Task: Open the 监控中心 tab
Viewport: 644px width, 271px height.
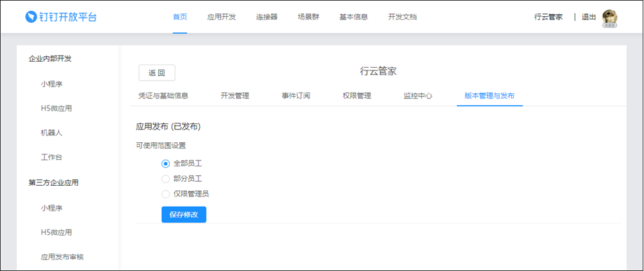Action: tap(418, 95)
